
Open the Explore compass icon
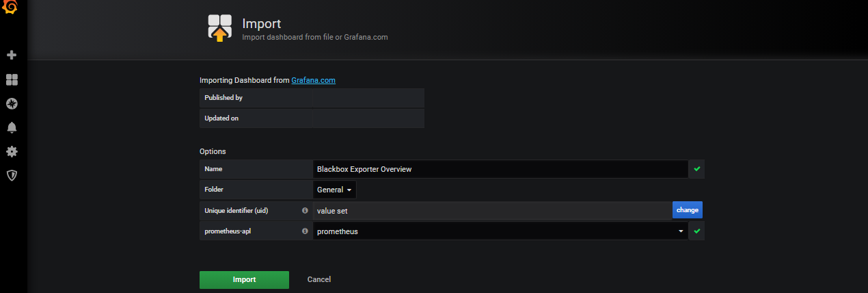(x=12, y=104)
